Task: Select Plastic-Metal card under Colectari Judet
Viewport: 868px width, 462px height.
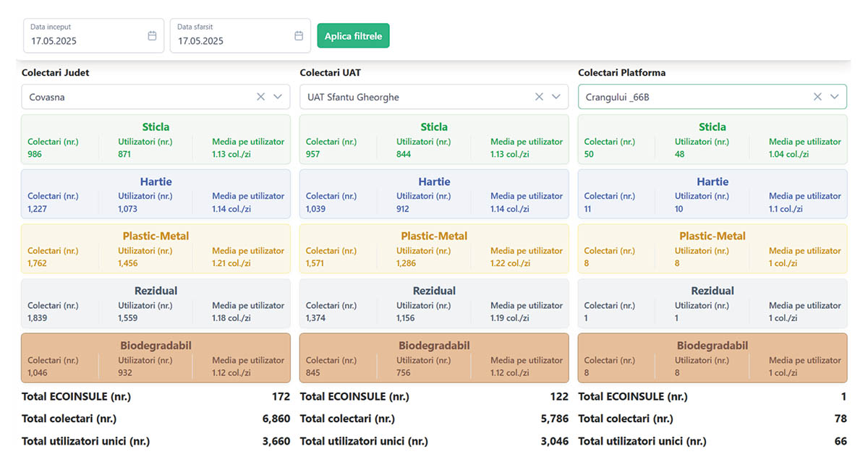Action: (156, 249)
